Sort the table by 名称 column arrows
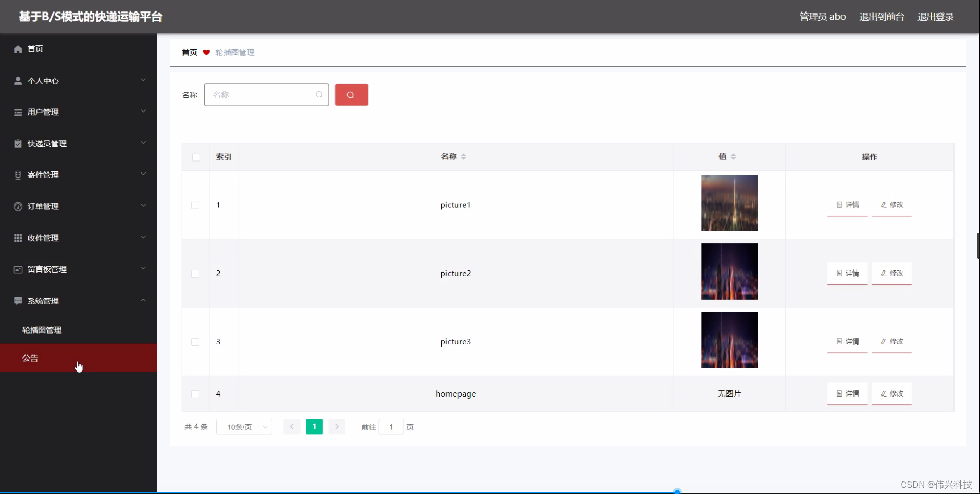This screenshot has height=494, width=980. (x=464, y=156)
